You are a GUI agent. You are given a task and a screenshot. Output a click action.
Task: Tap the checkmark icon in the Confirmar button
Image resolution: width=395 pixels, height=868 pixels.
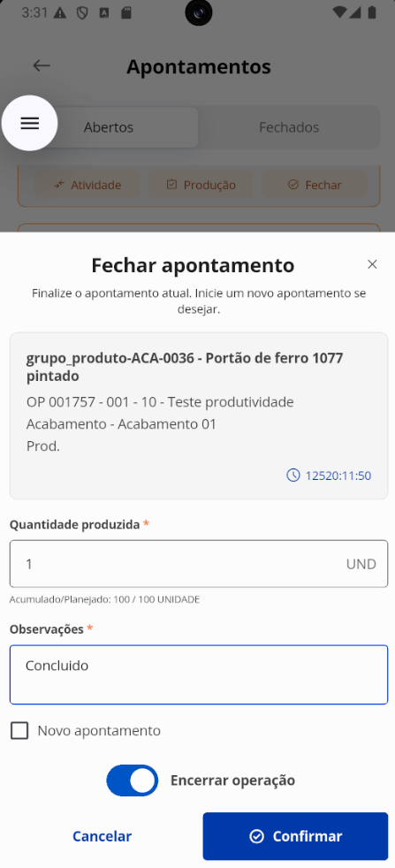[256, 836]
